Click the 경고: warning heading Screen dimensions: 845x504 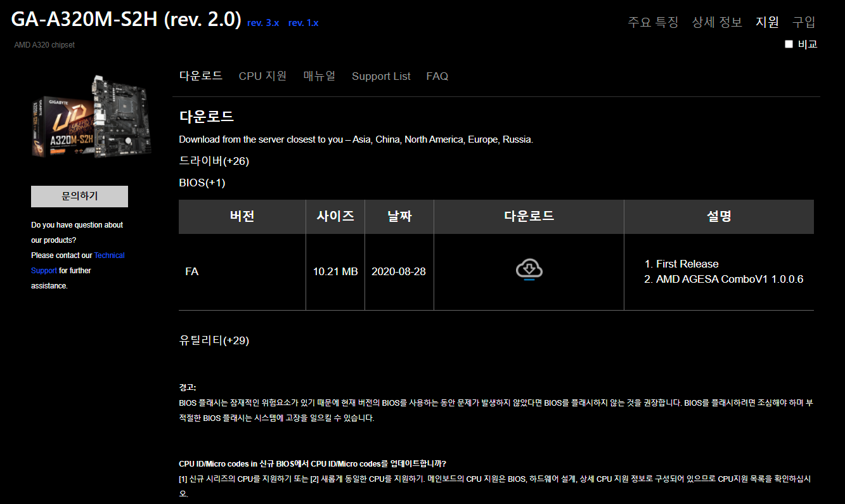[x=188, y=387]
